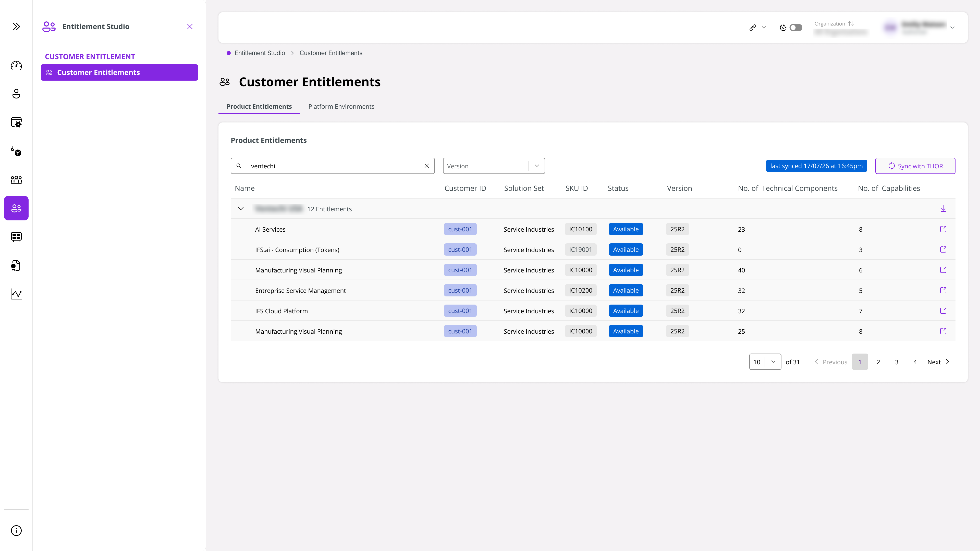Click Sync with THOR button
980x551 pixels.
tap(915, 166)
